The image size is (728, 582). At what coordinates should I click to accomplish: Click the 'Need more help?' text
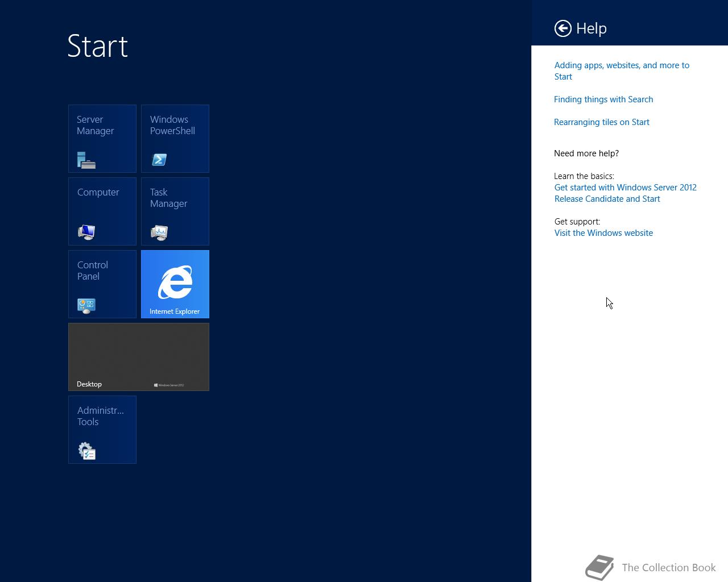tap(586, 153)
